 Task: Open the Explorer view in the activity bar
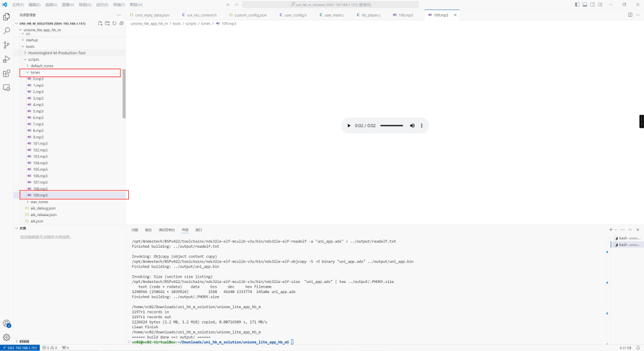pyautogui.click(x=7, y=17)
